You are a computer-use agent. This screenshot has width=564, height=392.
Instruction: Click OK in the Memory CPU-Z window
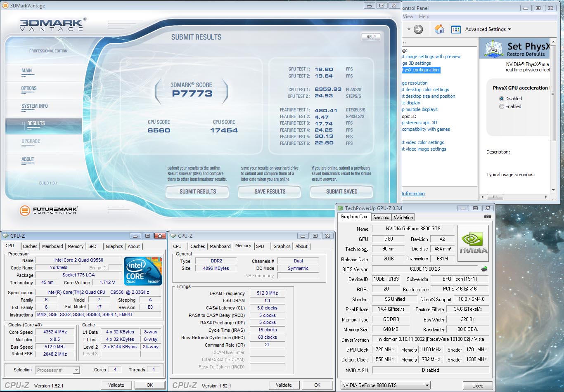pyautogui.click(x=317, y=385)
